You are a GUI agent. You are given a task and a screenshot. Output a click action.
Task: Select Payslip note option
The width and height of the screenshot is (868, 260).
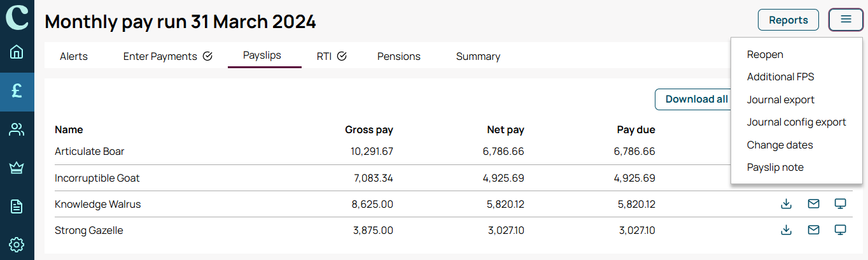pyautogui.click(x=775, y=167)
